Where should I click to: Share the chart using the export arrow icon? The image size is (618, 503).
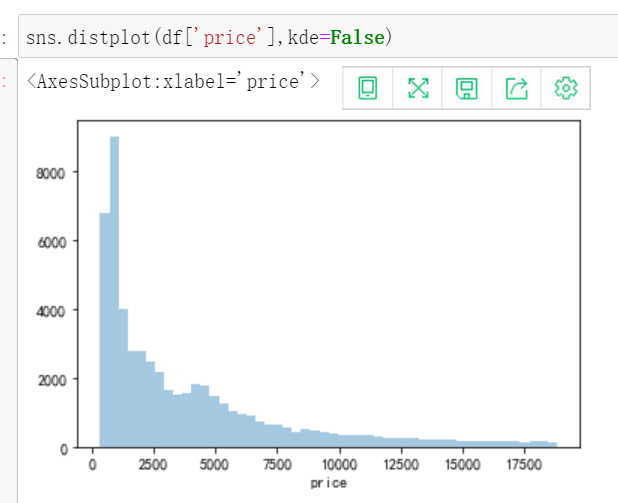(x=516, y=88)
